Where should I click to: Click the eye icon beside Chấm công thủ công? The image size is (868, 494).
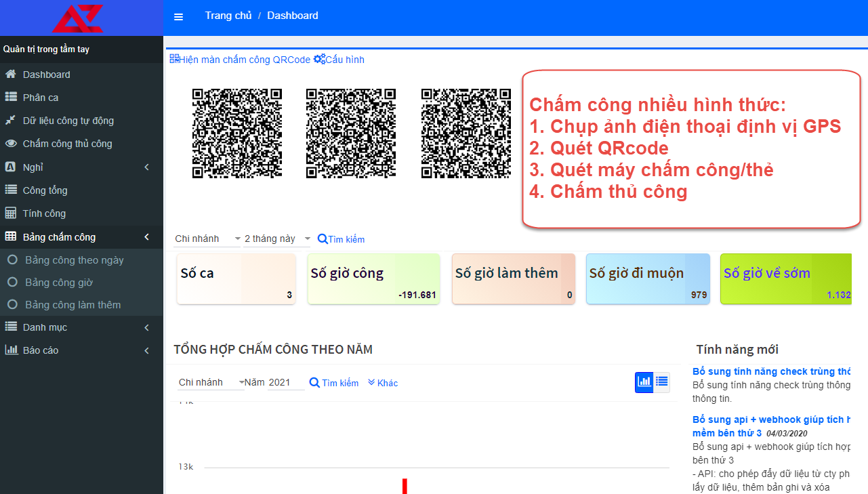(x=11, y=143)
